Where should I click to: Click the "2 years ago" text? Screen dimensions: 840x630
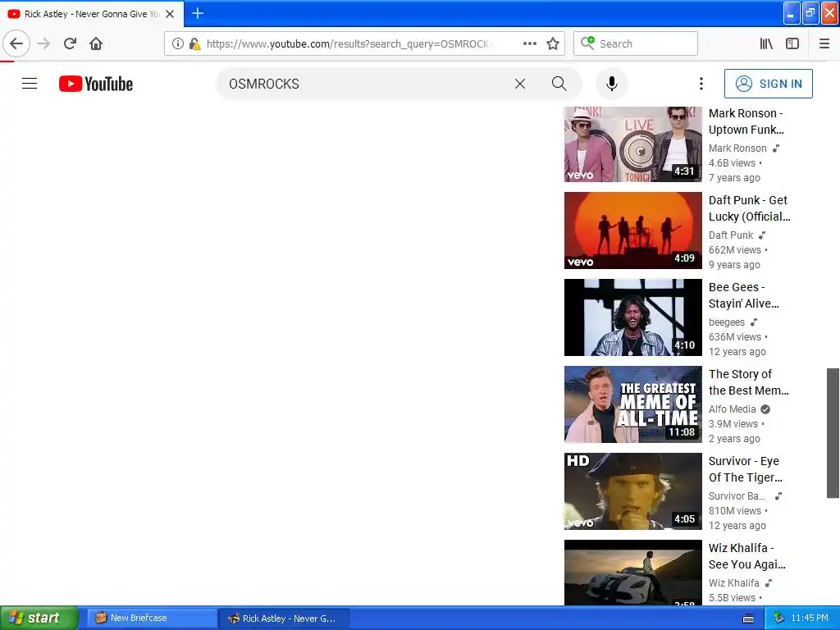(x=734, y=439)
